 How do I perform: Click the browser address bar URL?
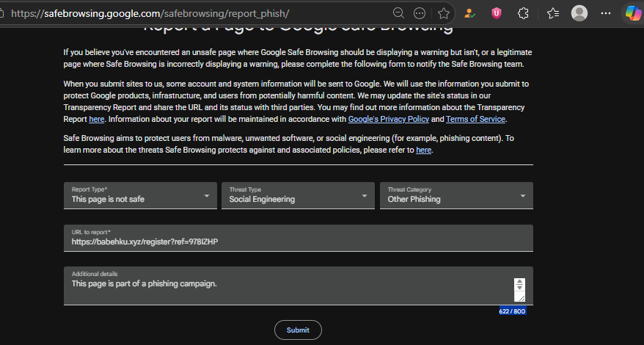pyautogui.click(x=150, y=13)
